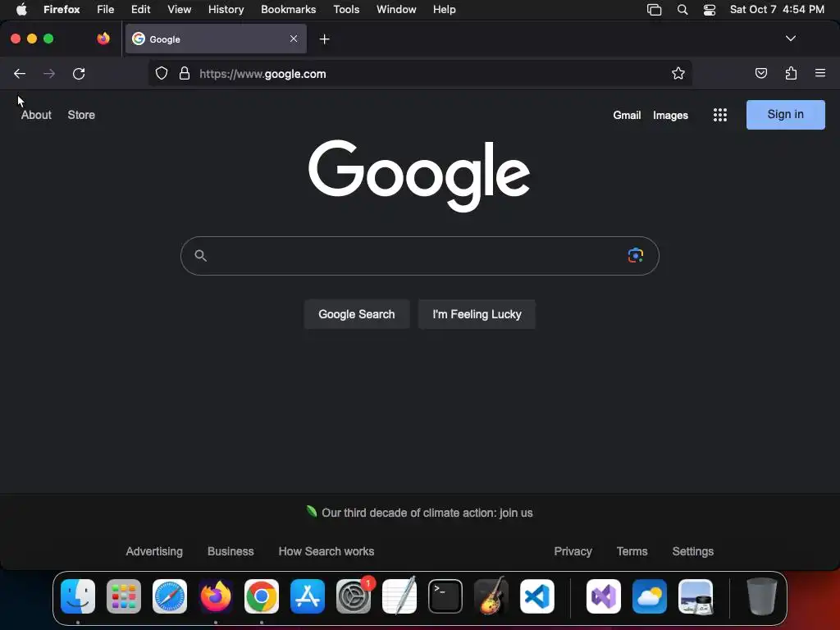Open the Firefox app menu

(62, 10)
